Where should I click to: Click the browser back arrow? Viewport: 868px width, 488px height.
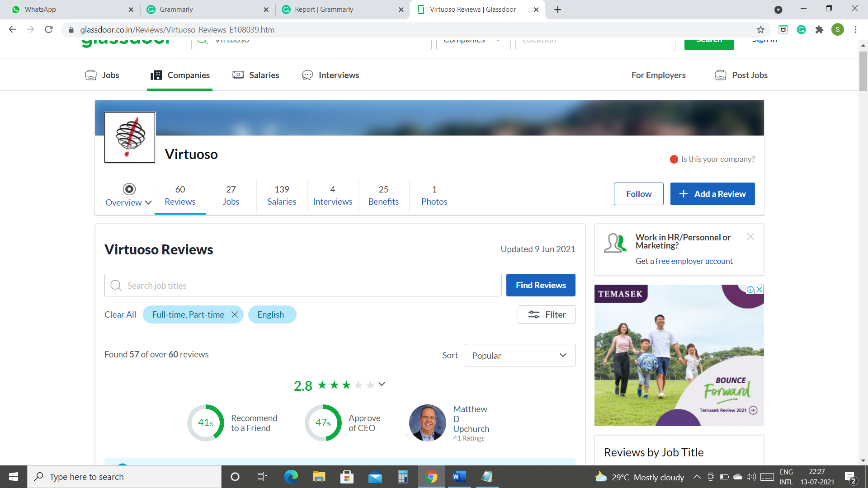pyautogui.click(x=12, y=29)
